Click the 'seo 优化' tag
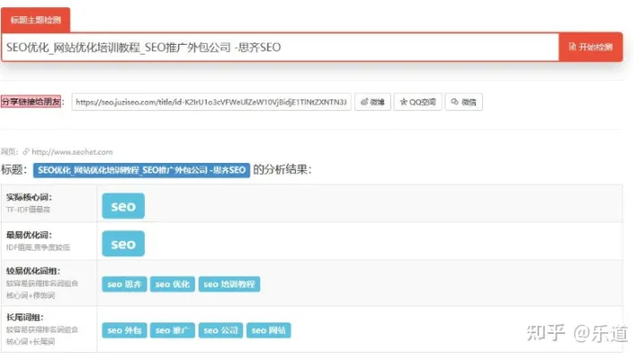644x360 pixels. (x=173, y=284)
